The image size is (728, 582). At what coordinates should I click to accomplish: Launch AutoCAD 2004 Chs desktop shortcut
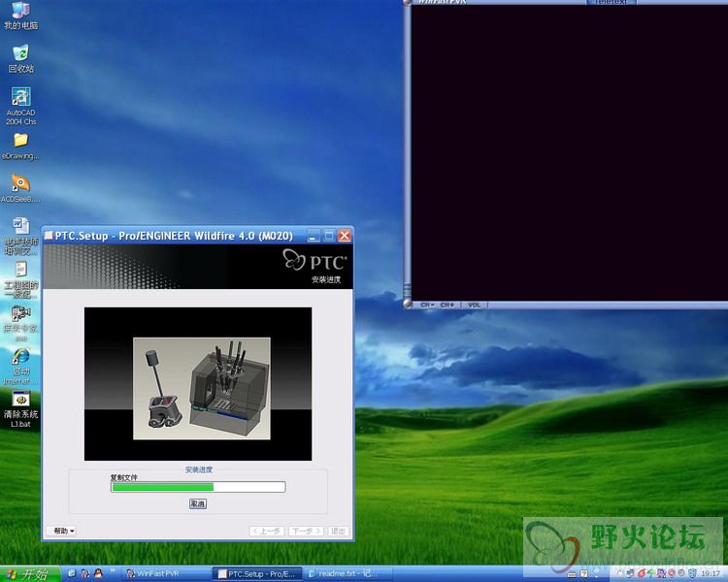tap(21, 107)
